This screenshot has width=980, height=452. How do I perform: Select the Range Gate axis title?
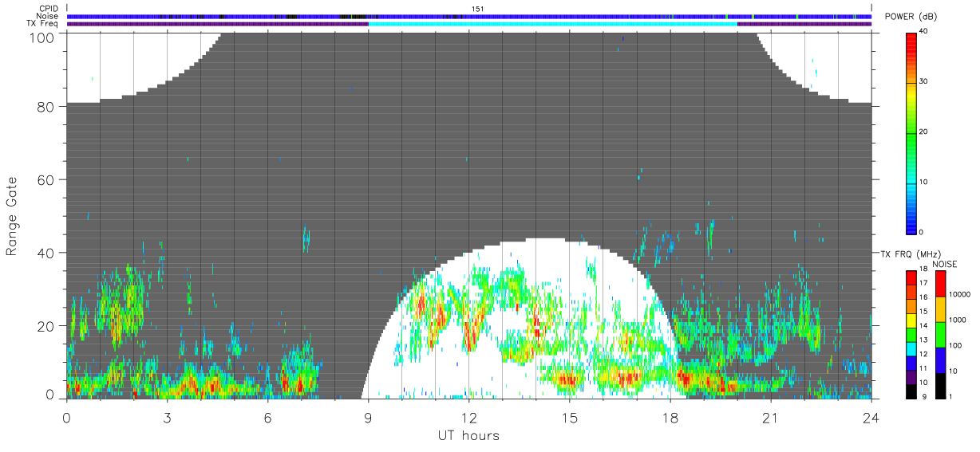pyautogui.click(x=12, y=218)
